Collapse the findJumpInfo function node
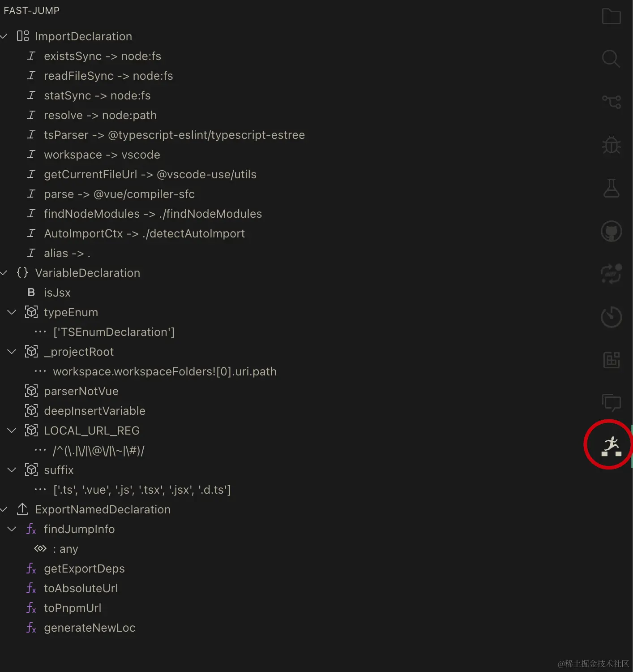The image size is (633, 672). 12,529
